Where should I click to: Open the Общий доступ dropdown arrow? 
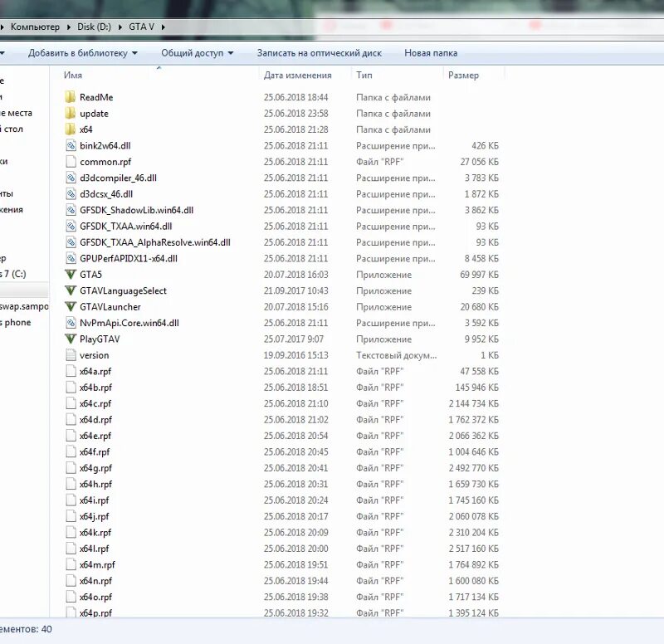(x=231, y=53)
